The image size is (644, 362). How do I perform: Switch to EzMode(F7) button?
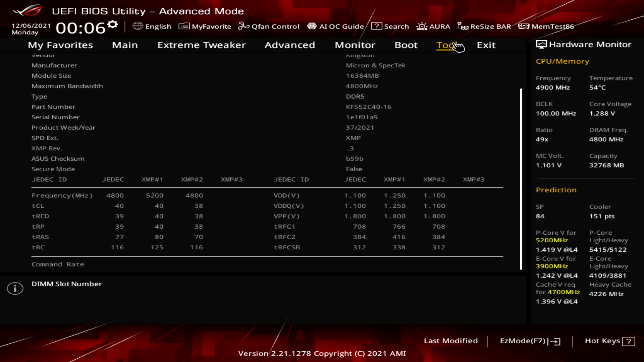(530, 341)
